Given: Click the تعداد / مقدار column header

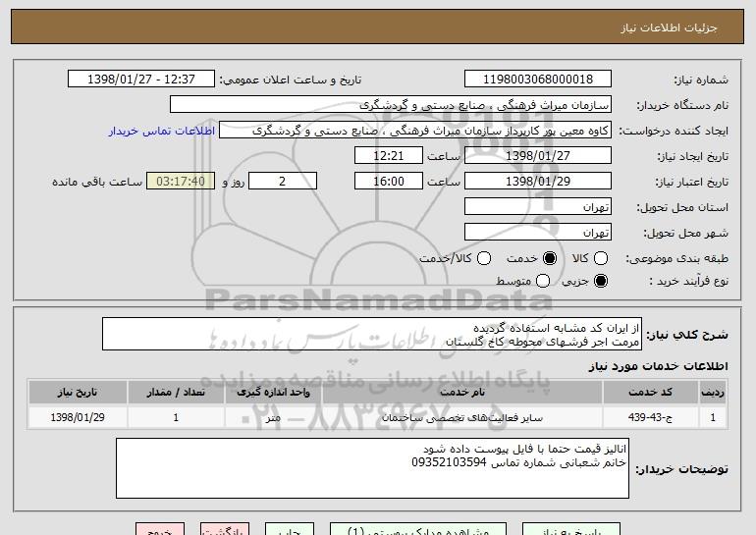Looking at the screenshot, I should pos(176,393).
